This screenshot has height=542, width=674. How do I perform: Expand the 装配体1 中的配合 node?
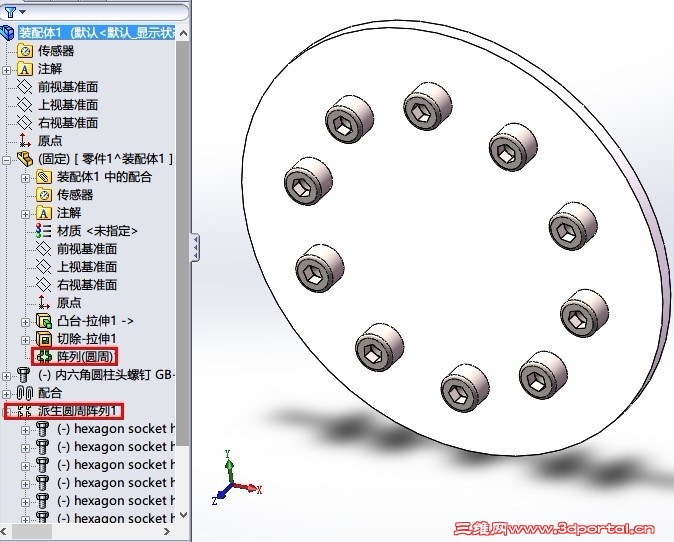pos(25,178)
